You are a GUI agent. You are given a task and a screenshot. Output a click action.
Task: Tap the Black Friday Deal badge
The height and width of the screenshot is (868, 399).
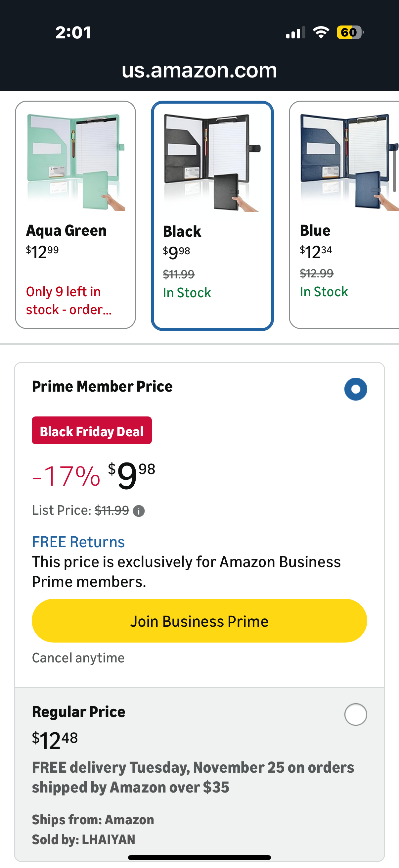pos(92,431)
